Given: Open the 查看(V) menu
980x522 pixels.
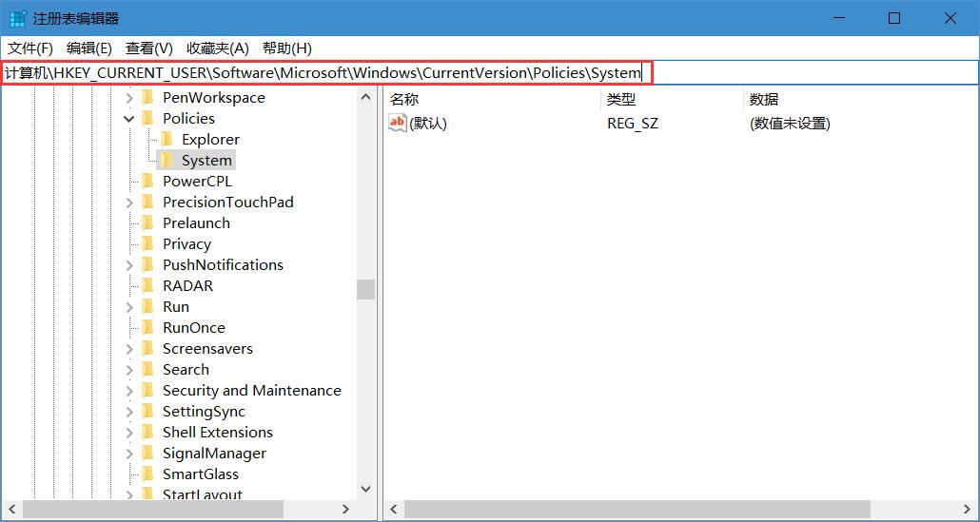Looking at the screenshot, I should 149,48.
